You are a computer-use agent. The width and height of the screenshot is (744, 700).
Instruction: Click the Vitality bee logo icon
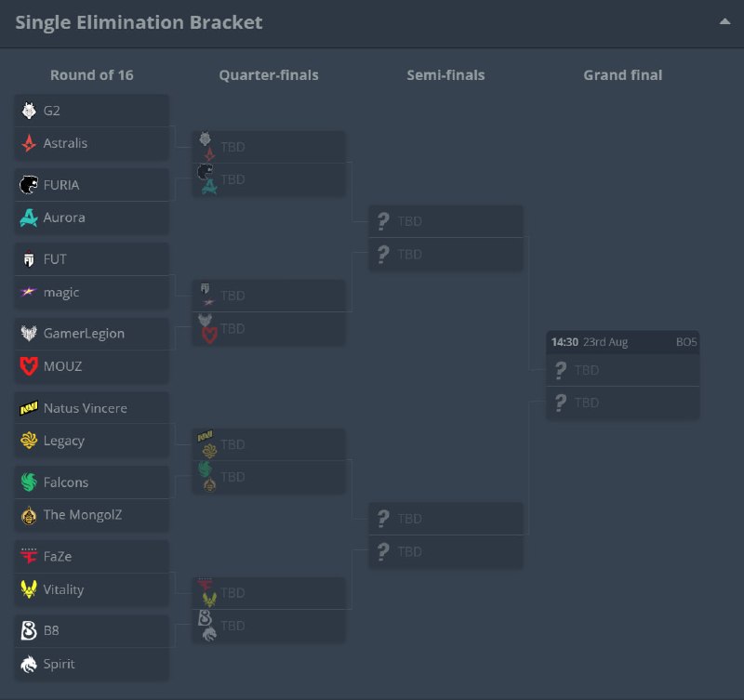tap(29, 589)
